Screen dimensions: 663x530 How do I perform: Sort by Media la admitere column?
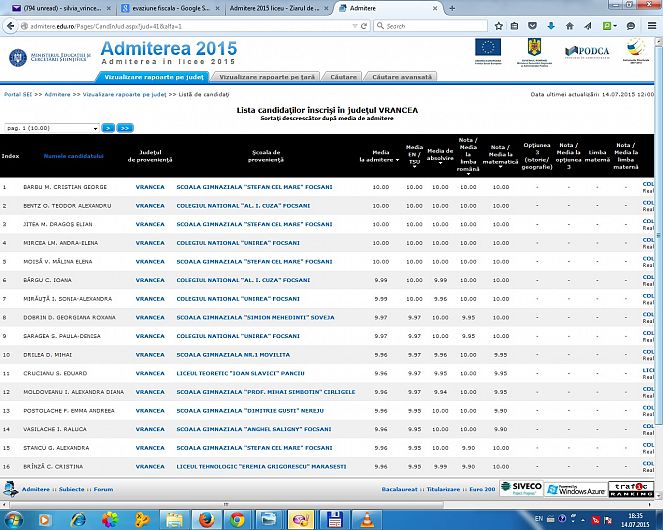pyautogui.click(x=379, y=156)
